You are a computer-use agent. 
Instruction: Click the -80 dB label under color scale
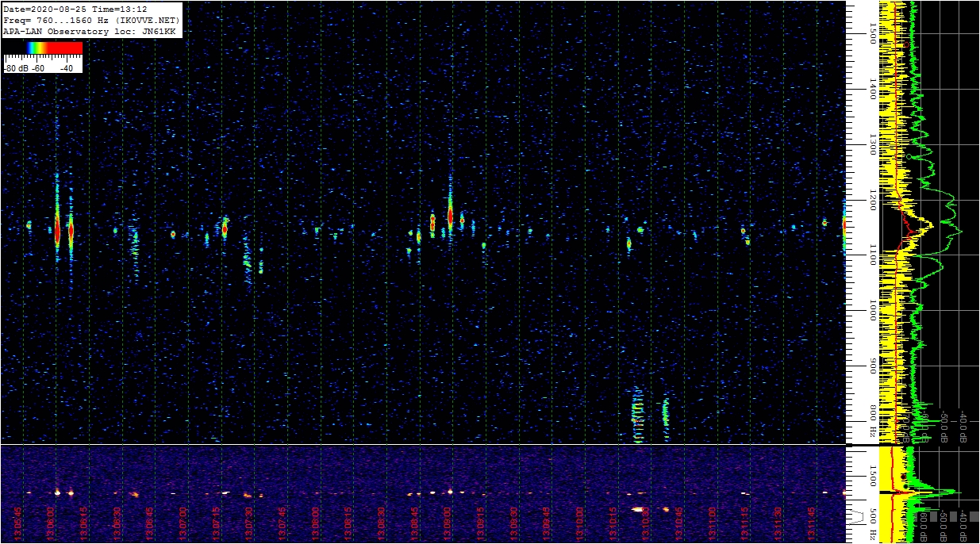pyautogui.click(x=16, y=68)
